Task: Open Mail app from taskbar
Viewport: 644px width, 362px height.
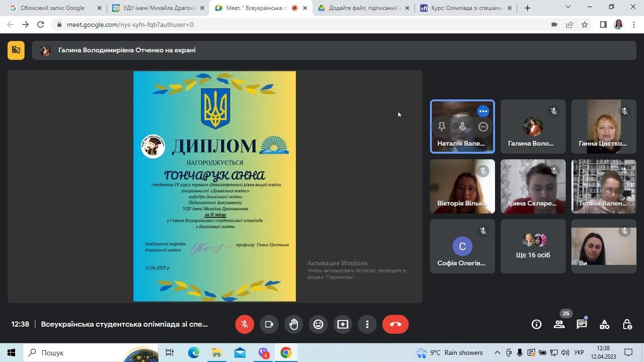Action: (x=239, y=353)
